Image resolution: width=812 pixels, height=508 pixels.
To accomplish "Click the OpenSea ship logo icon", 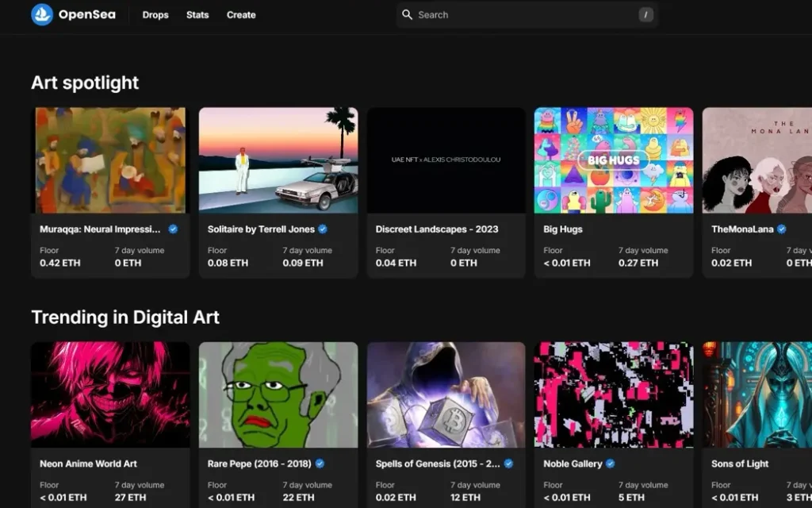I will [x=42, y=14].
